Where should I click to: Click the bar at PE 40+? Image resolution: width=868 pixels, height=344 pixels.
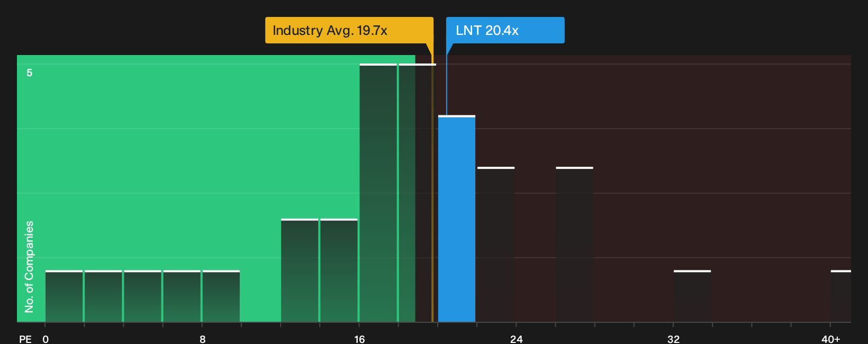841,296
